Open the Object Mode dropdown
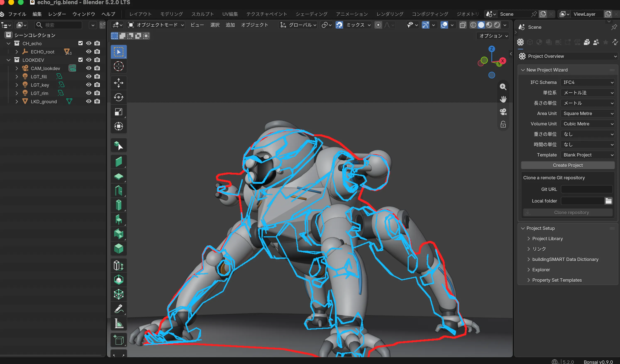This screenshot has width=620, height=364. (156, 25)
